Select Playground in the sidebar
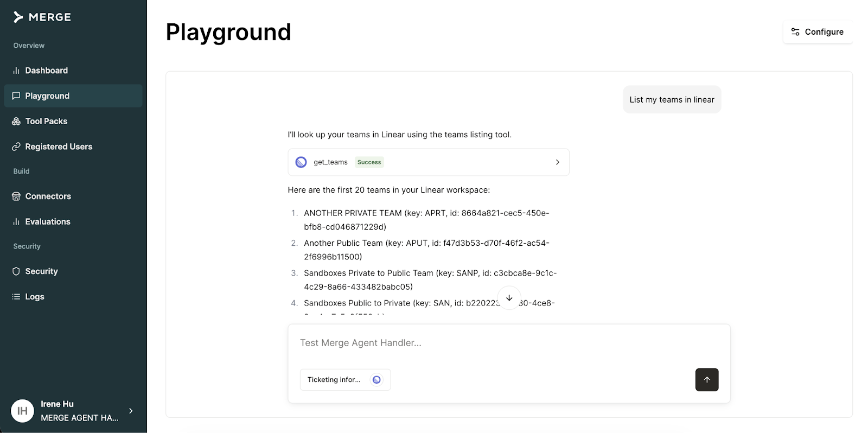Image resolution: width=868 pixels, height=433 pixels. pos(73,95)
